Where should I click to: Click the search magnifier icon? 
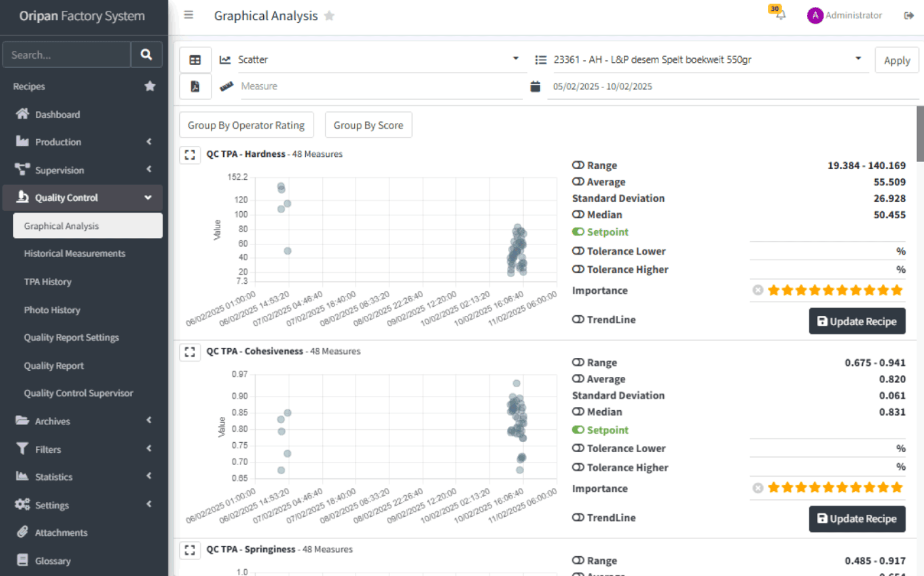click(146, 54)
